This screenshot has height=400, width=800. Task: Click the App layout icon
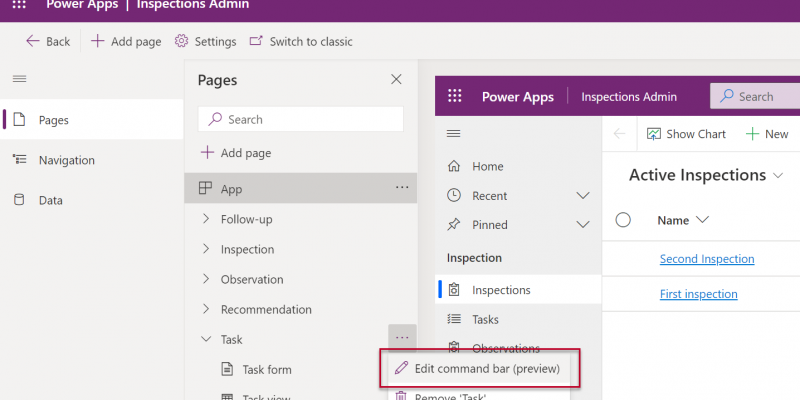click(x=205, y=189)
